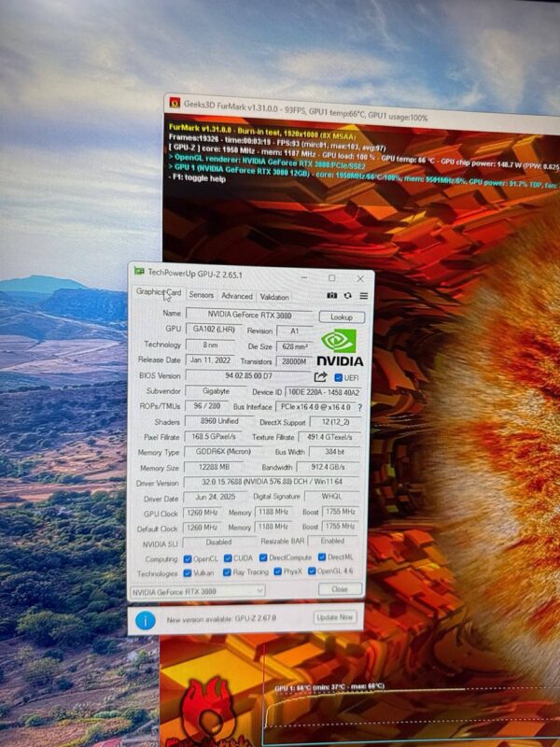The width and height of the screenshot is (560, 747).
Task: Click the Transistors value 28000M
Action: coord(294,361)
